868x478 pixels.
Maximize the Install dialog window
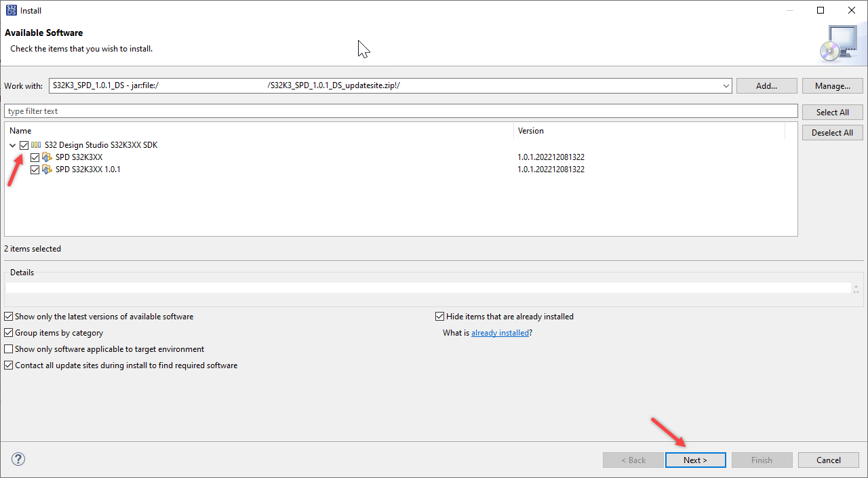point(821,10)
